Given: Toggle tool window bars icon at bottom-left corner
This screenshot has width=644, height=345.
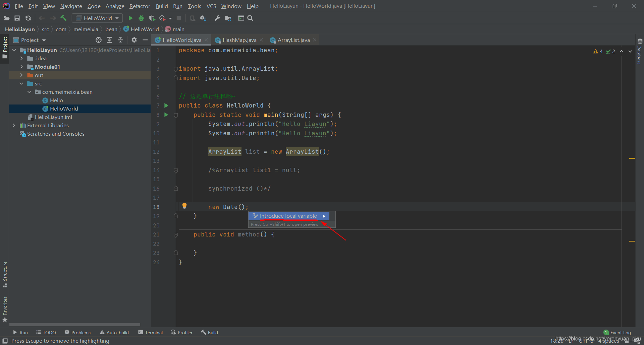Looking at the screenshot, I should coord(5,341).
